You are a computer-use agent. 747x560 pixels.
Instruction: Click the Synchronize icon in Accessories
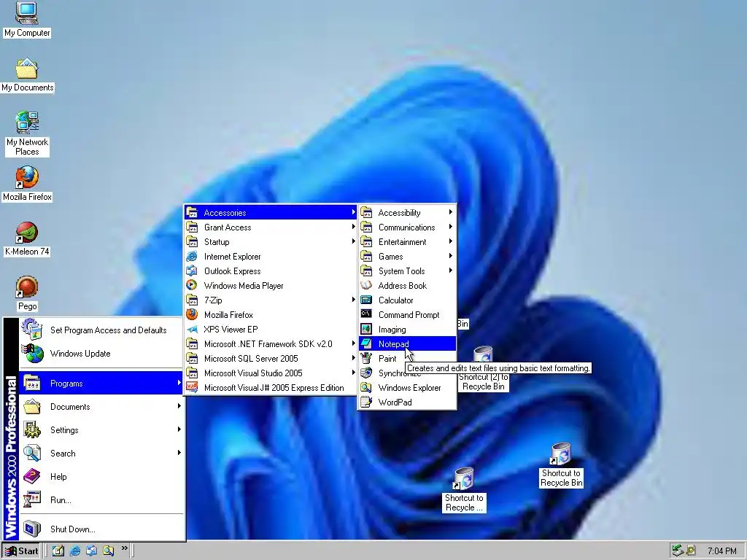(366, 373)
